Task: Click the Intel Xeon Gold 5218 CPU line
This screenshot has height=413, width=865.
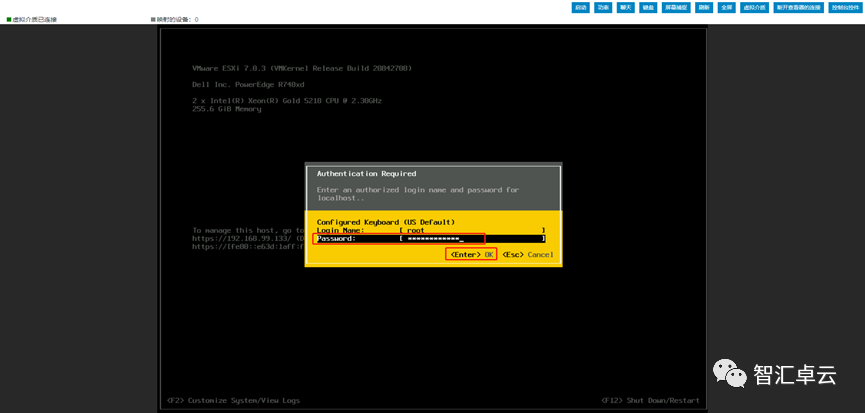Action: 287,101
